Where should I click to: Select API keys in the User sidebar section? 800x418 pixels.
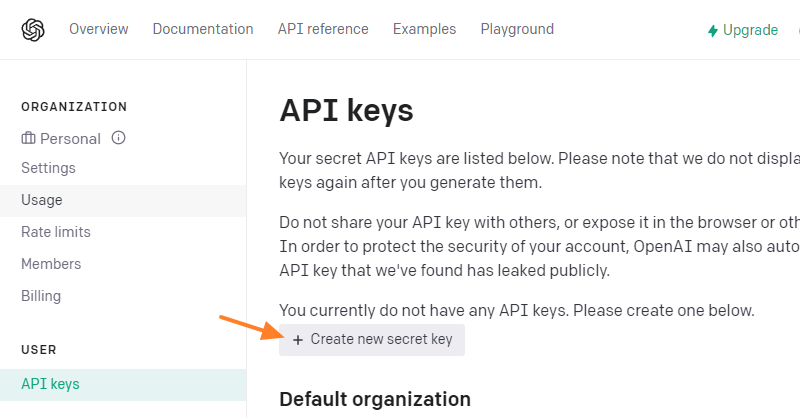[50, 384]
